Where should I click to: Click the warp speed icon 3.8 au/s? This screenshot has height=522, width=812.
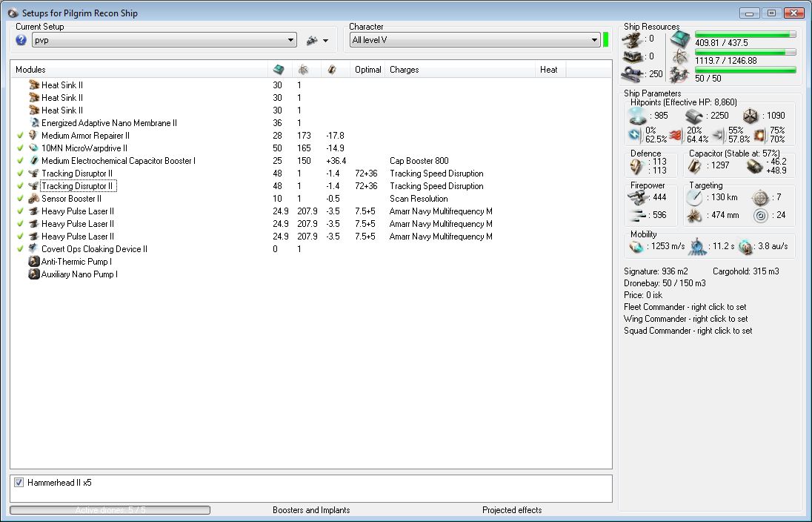pyautogui.click(x=745, y=247)
